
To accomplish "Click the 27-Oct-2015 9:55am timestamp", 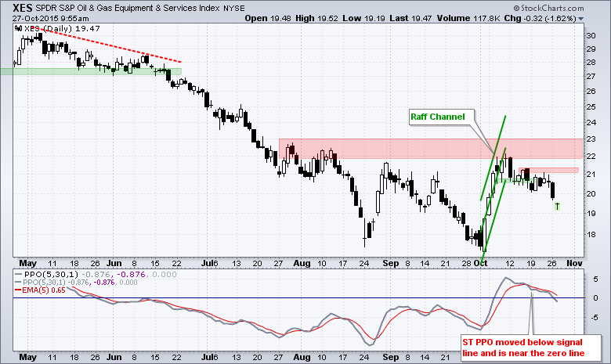I will point(51,18).
